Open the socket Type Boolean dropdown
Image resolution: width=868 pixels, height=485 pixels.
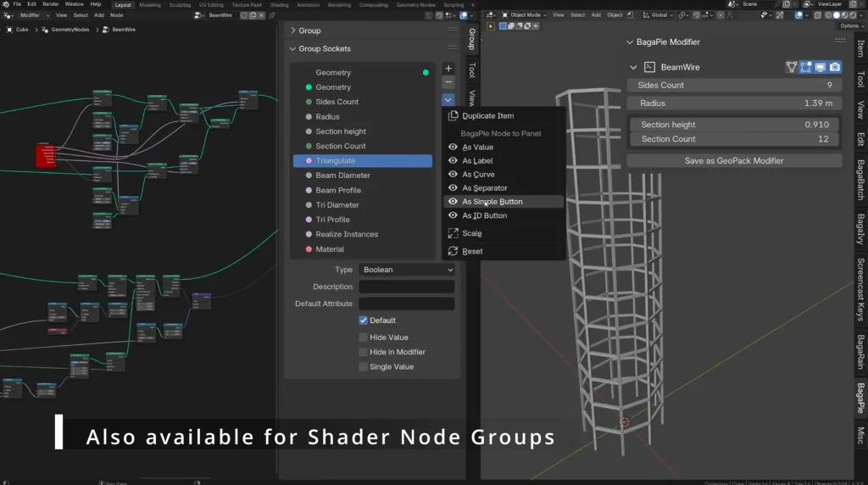[407, 270]
